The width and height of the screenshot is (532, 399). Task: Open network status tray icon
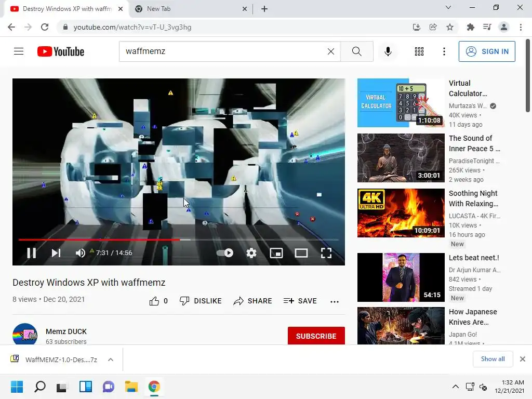pos(470,387)
